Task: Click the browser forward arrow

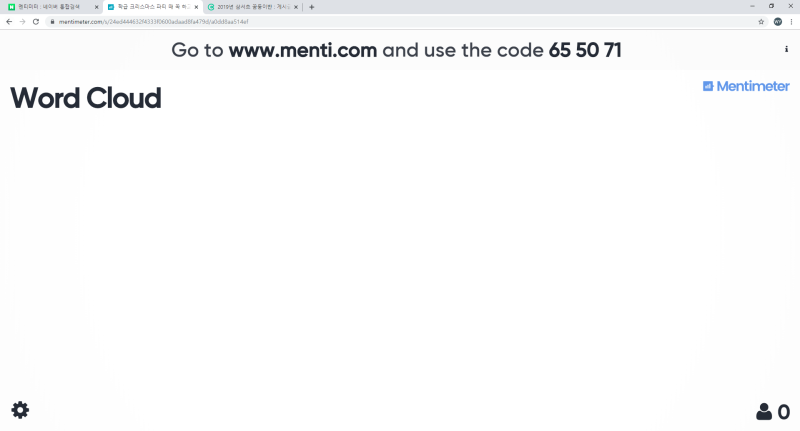Action: point(23,21)
